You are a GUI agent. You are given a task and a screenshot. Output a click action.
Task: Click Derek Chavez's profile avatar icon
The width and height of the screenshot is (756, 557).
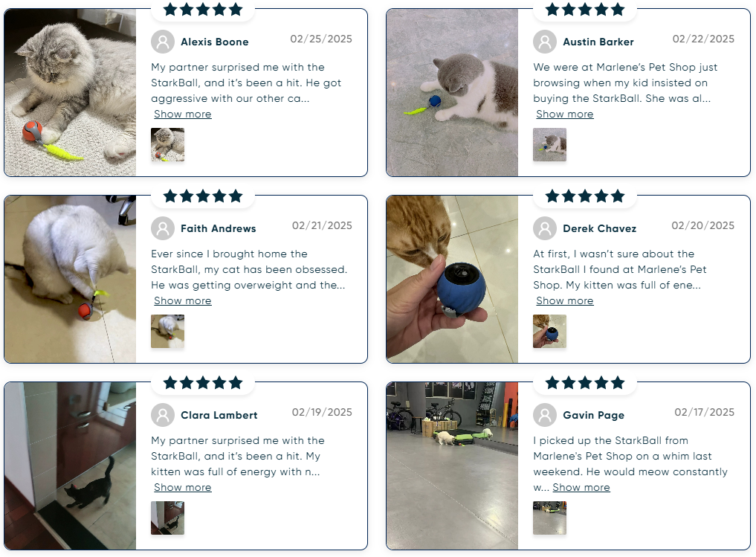tap(545, 228)
